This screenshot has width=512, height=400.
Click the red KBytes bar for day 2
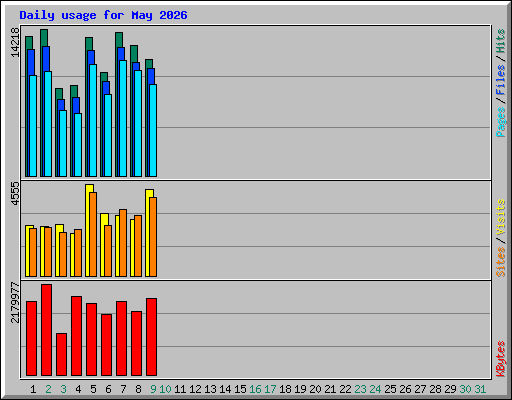[46, 330]
